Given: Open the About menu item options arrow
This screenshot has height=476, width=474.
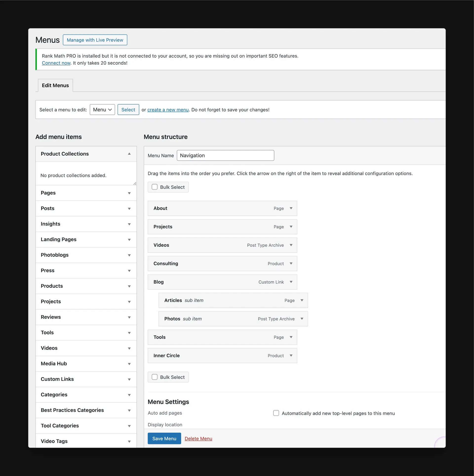Looking at the screenshot, I should [x=291, y=208].
